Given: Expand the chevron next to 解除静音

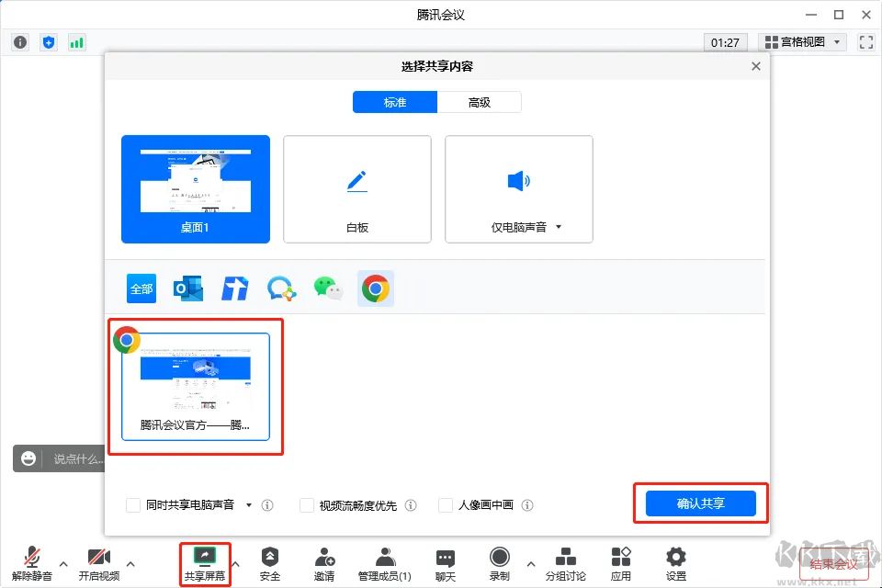Looking at the screenshot, I should click(62, 563).
